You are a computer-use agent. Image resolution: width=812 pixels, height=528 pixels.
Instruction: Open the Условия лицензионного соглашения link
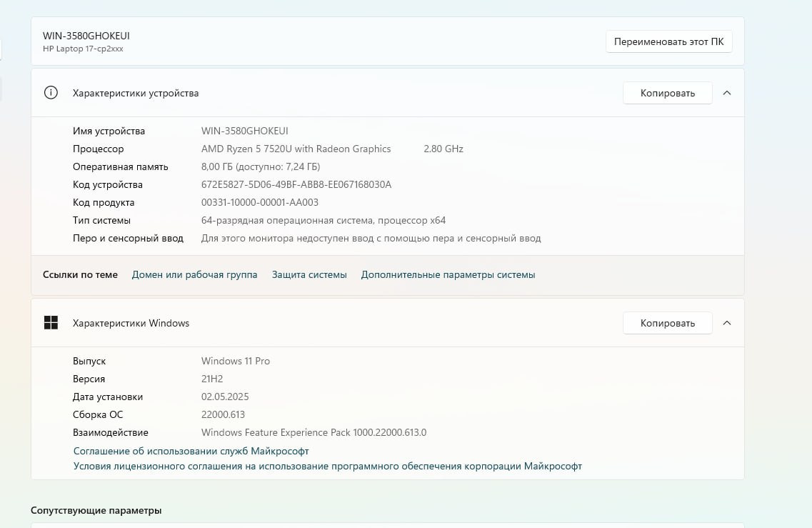pyautogui.click(x=328, y=466)
